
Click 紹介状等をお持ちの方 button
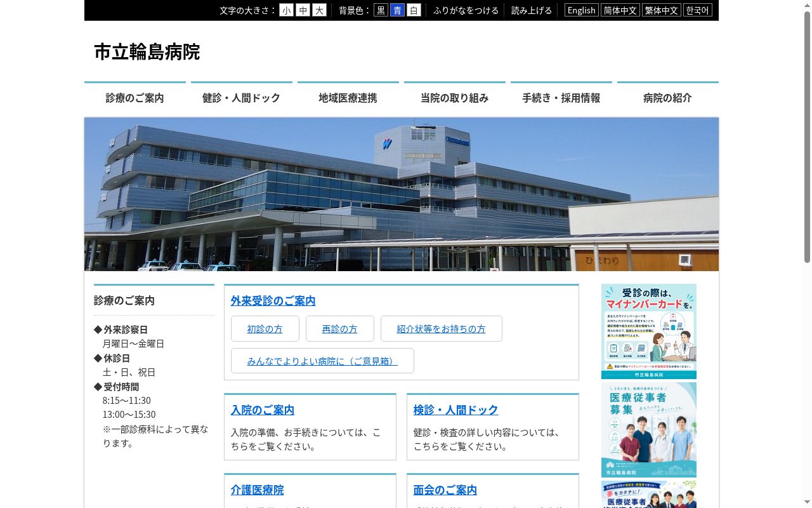(x=442, y=328)
